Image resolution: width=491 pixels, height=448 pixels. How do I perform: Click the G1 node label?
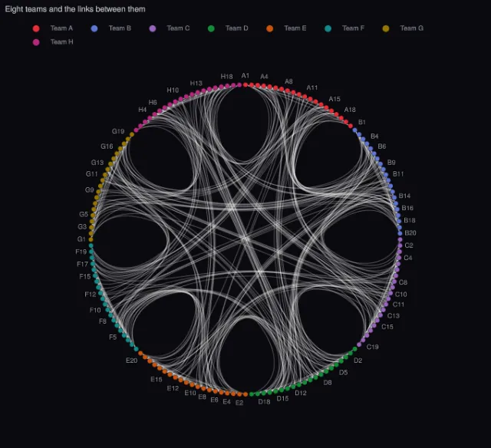click(81, 239)
